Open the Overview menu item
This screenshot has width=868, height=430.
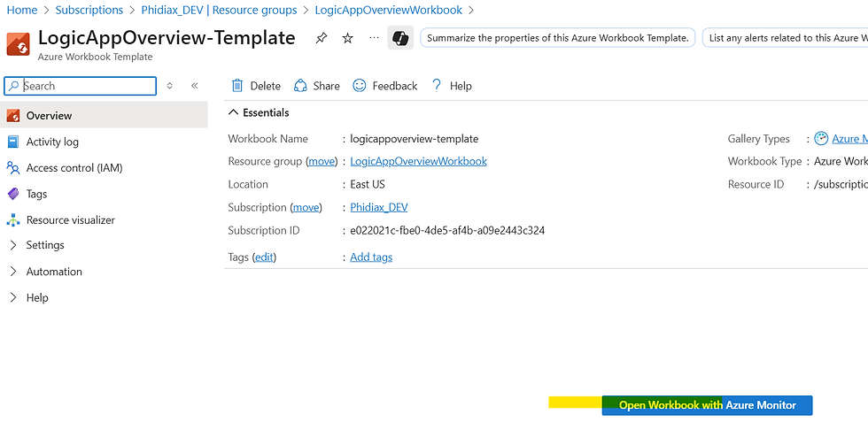(x=105, y=116)
